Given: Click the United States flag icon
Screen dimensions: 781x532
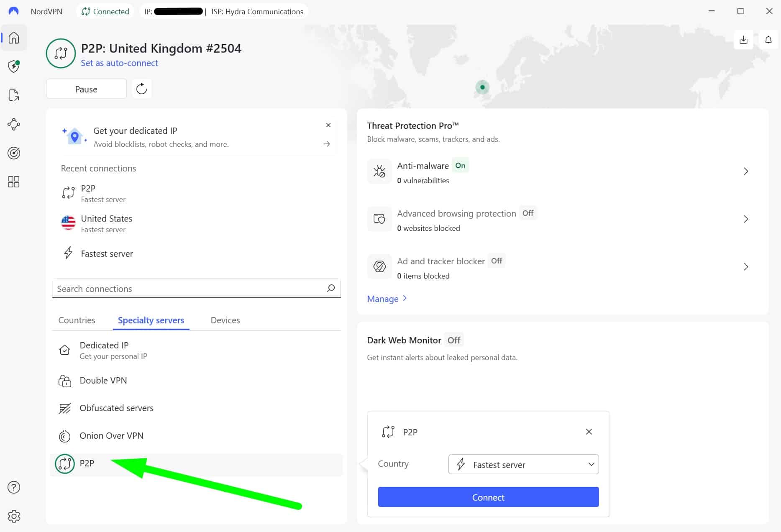Looking at the screenshot, I should (68, 223).
